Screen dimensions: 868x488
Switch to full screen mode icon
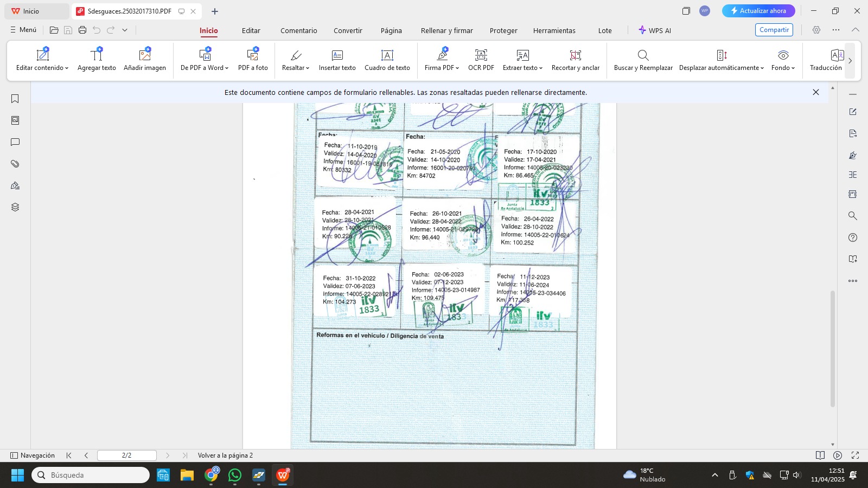pos(856,455)
